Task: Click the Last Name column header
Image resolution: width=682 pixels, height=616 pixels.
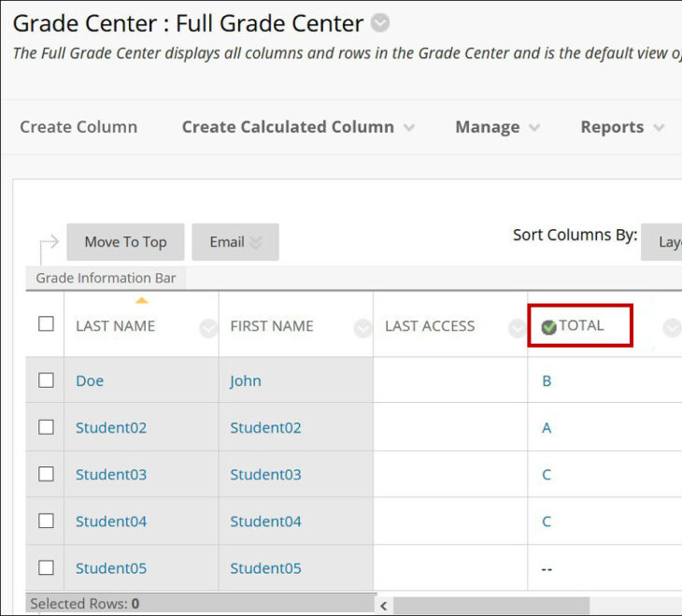Action: coord(115,326)
